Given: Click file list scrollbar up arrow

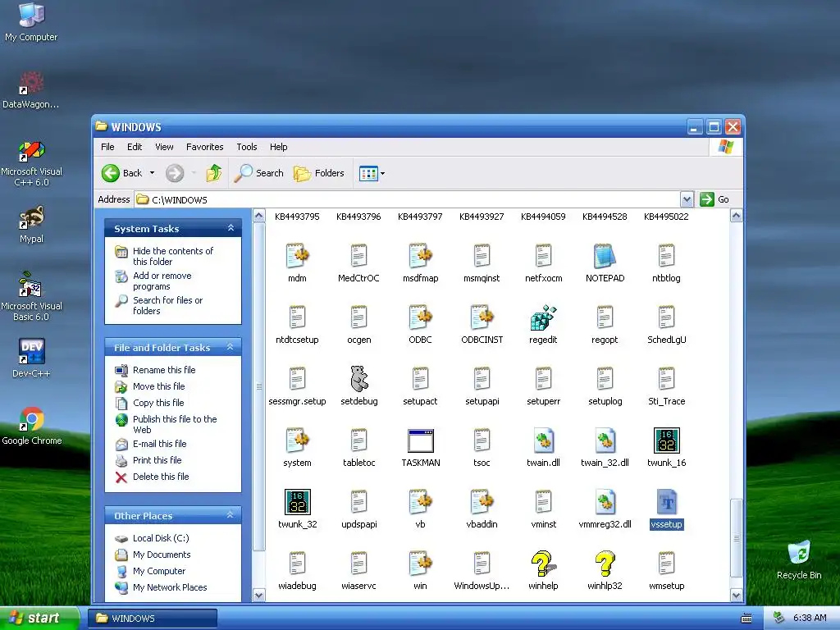Looking at the screenshot, I should (736, 216).
